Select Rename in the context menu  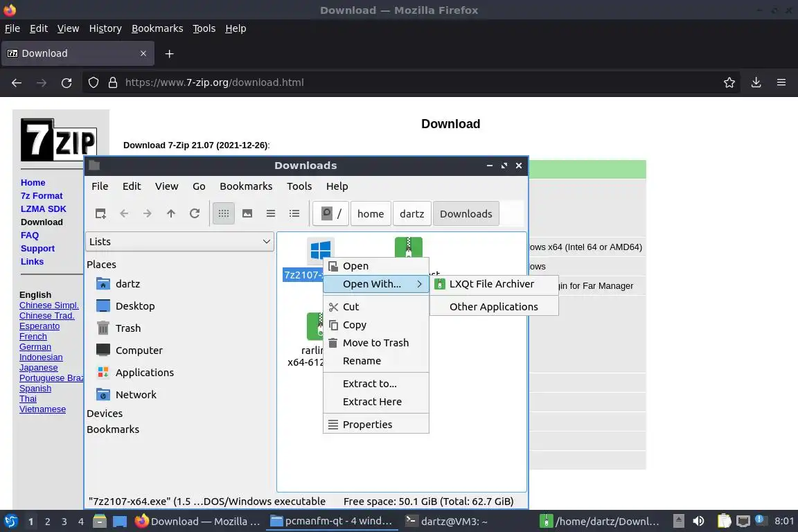point(376,361)
